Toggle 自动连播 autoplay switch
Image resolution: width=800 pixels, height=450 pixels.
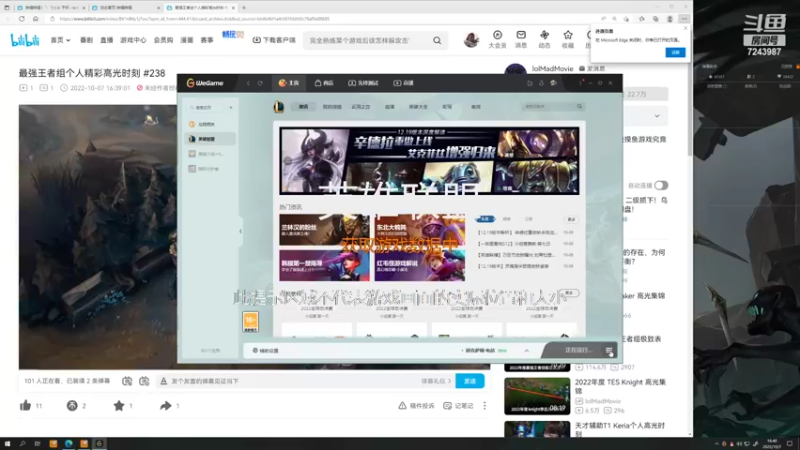[661, 185]
